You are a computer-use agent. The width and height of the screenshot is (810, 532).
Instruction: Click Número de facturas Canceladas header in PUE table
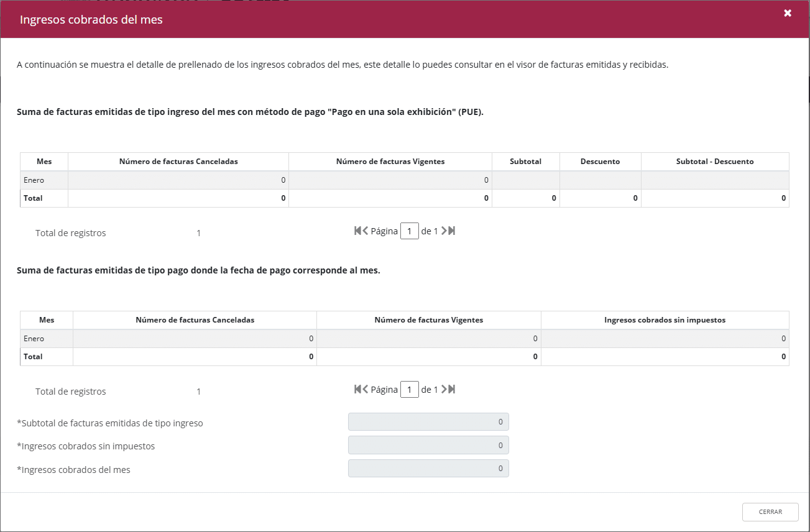point(178,162)
